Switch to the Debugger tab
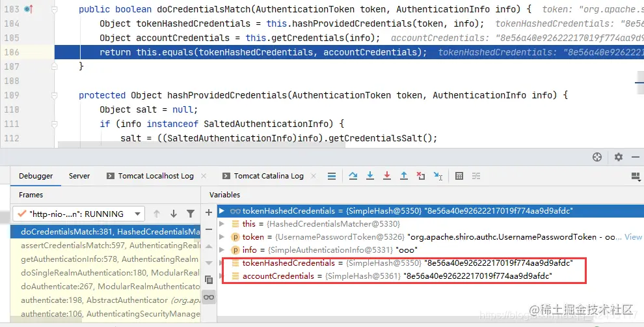The width and height of the screenshot is (644, 327). pyautogui.click(x=36, y=176)
